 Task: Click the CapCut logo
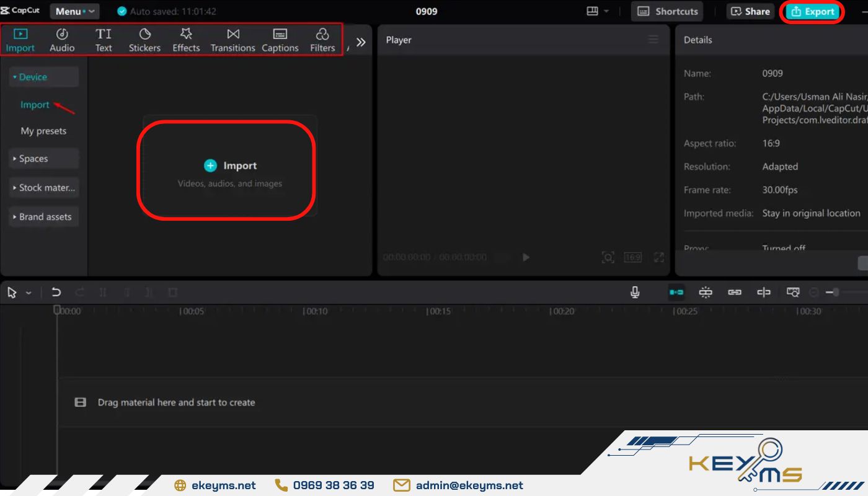[x=20, y=11]
